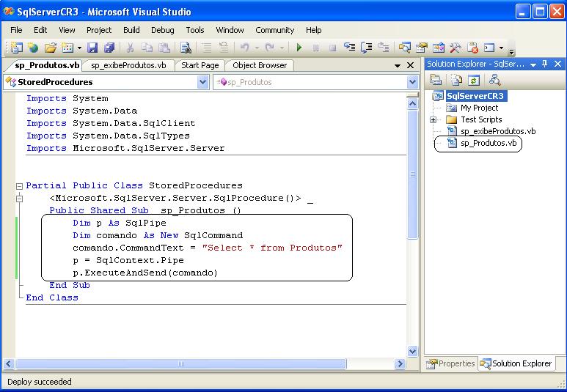The width and height of the screenshot is (567, 392).
Task: Click the Step Into icon
Action: click(x=349, y=48)
